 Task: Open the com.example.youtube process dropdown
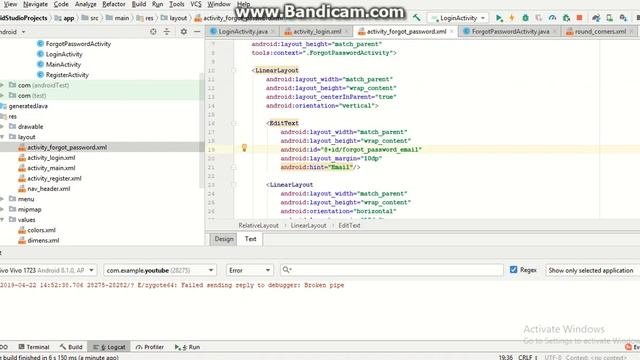[x=160, y=270]
